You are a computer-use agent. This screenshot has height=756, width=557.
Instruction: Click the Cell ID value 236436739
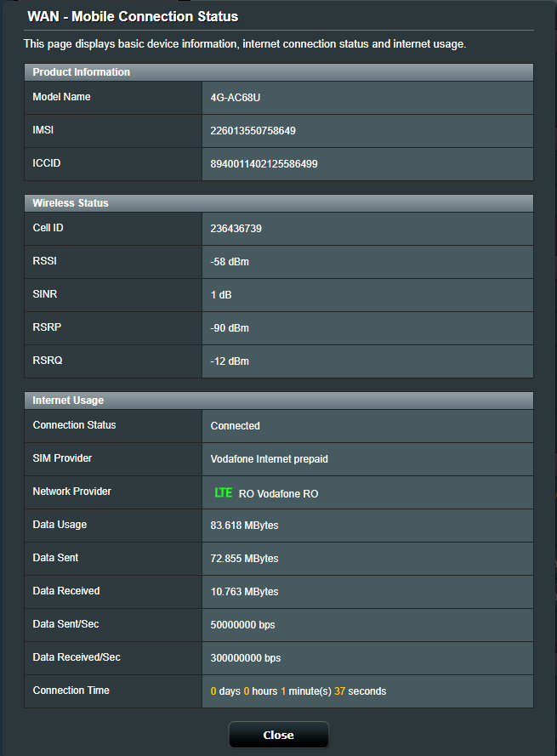238,228
